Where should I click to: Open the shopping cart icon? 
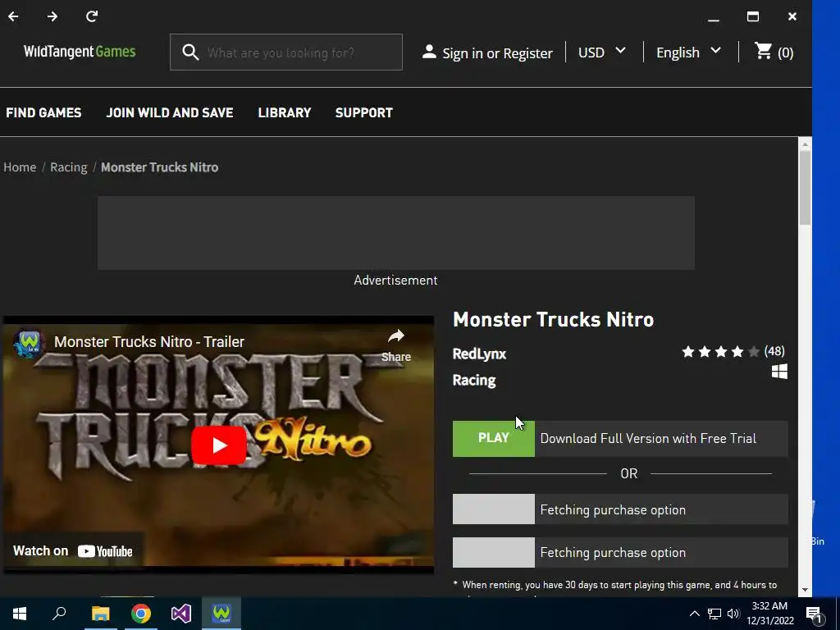[764, 52]
